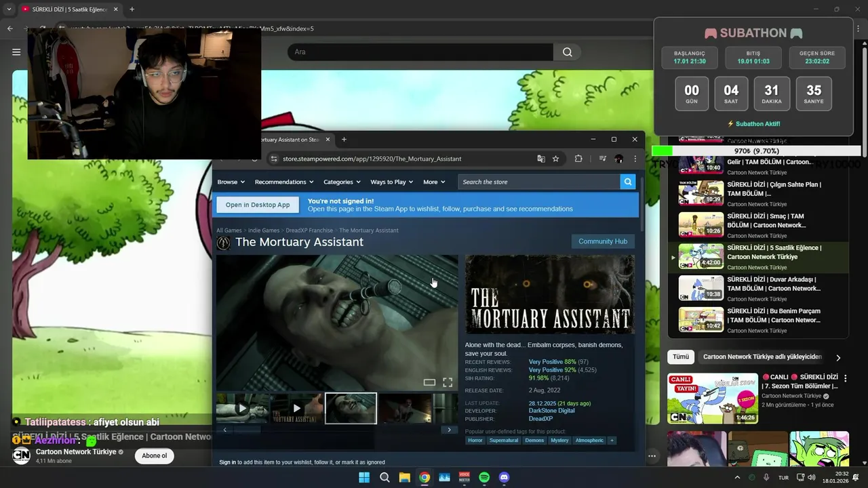This screenshot has height=488, width=868.
Task: Expand the Recommendations dropdown on Steam
Action: [x=284, y=182]
